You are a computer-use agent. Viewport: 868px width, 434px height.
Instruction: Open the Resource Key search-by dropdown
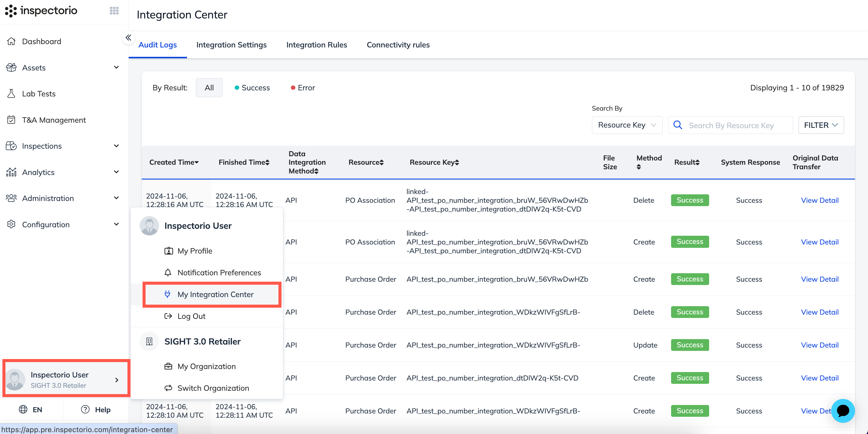[x=627, y=125]
